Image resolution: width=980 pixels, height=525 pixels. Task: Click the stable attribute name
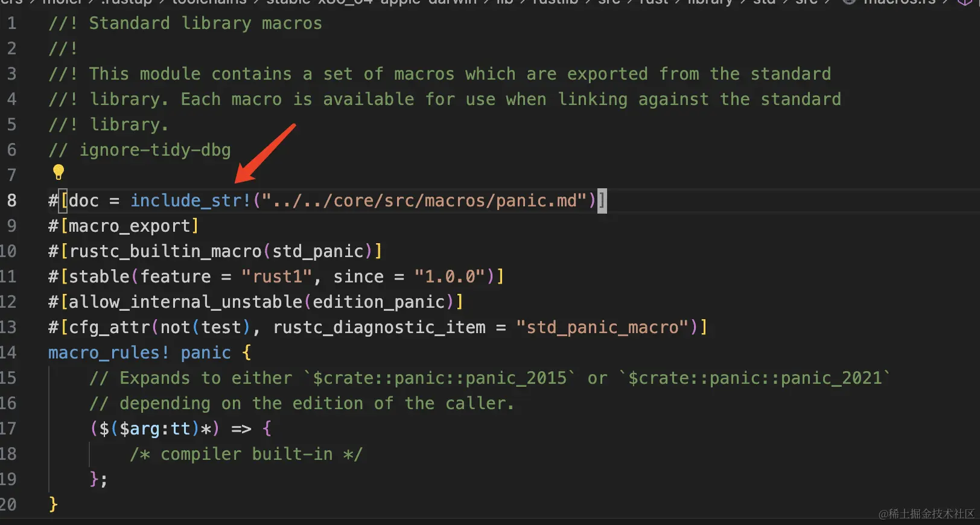click(100, 276)
